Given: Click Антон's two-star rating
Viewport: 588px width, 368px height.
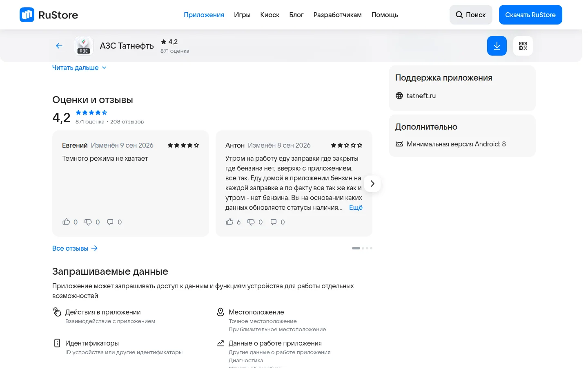Looking at the screenshot, I should [x=347, y=145].
